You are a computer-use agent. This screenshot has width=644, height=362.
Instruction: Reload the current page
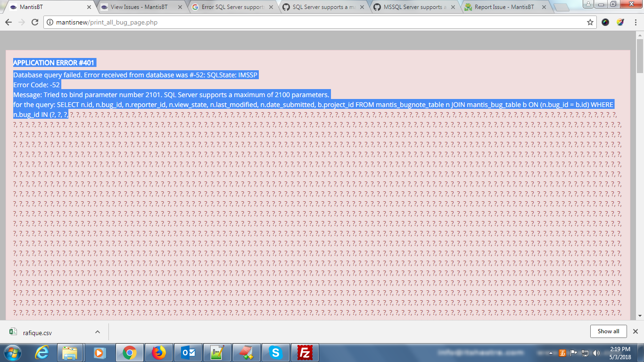point(35,22)
